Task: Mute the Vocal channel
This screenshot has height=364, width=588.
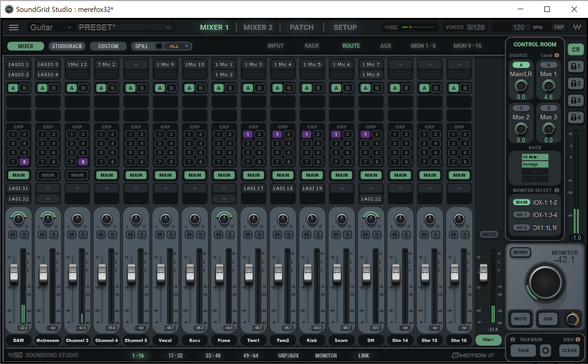Action: [x=160, y=235]
